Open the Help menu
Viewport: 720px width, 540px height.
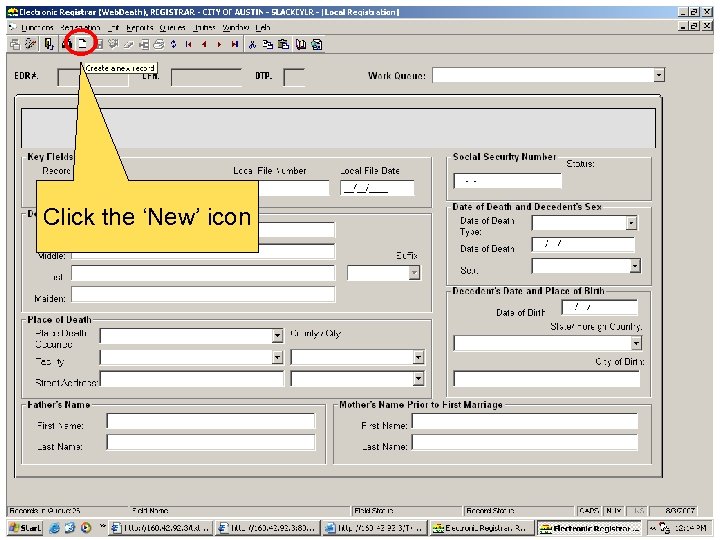[x=263, y=28]
